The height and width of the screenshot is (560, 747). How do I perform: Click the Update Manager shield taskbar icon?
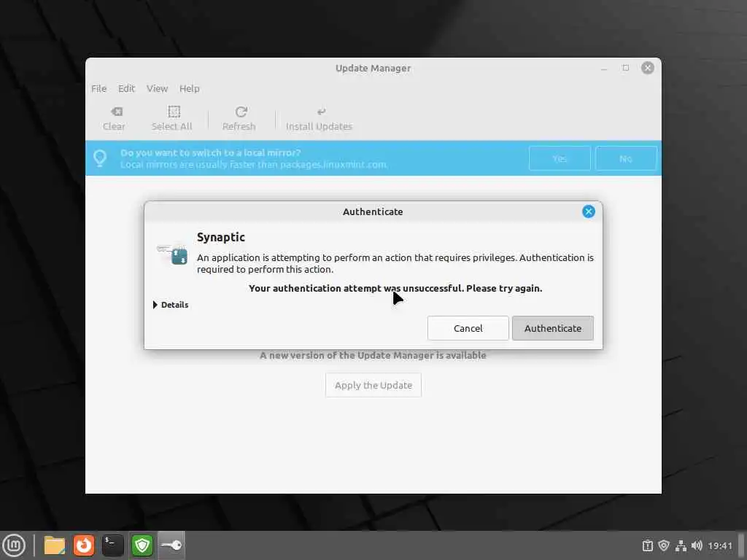[142, 545]
